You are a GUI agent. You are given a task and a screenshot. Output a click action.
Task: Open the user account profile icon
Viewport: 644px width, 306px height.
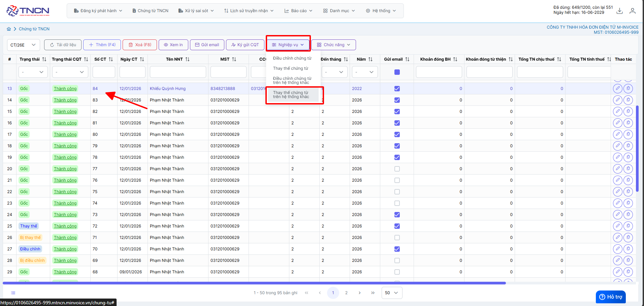[x=633, y=11]
